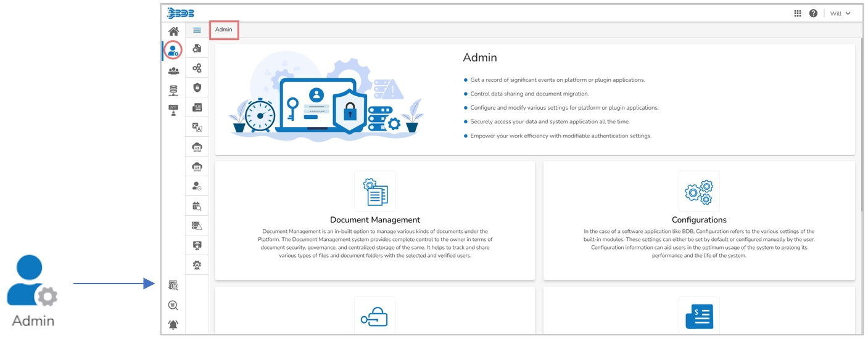868x339 pixels.
Task: Click "Get a record of significant events" line
Action: pyautogui.click(x=557, y=80)
